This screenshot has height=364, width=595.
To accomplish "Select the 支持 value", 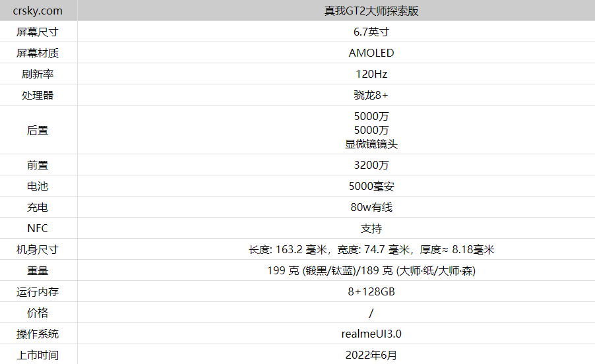I will (371, 228).
